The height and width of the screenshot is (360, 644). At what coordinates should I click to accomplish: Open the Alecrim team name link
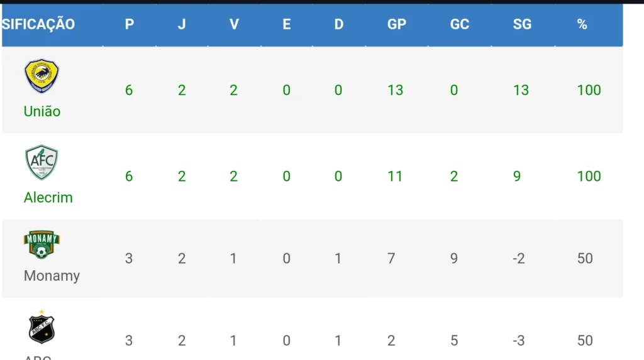coord(48,197)
